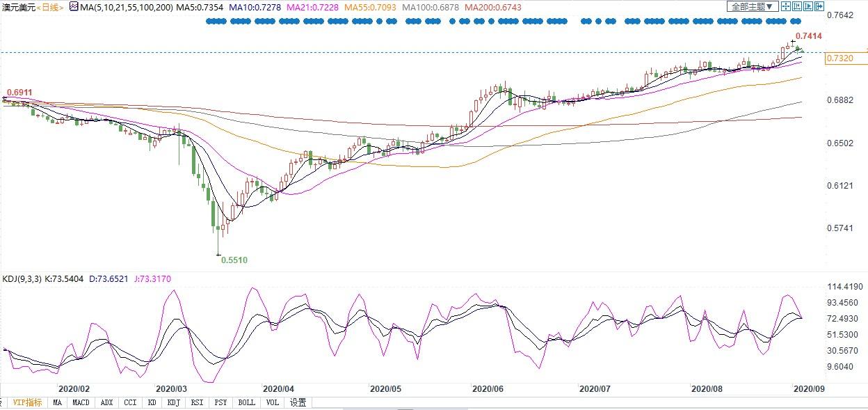Click the 2020/08 date axis label
The height and width of the screenshot is (410, 868).
[x=707, y=388]
